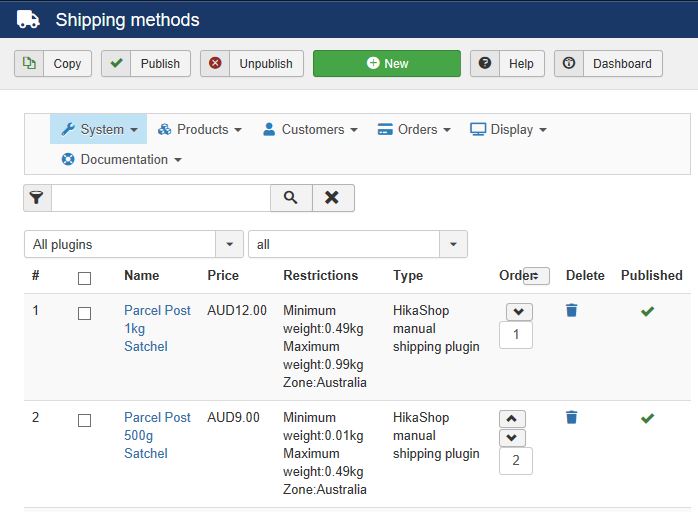Screen dimensions: 698x512
Task: Delete Parcel Post 1kg Satchel via trash icon
Action: pos(571,311)
